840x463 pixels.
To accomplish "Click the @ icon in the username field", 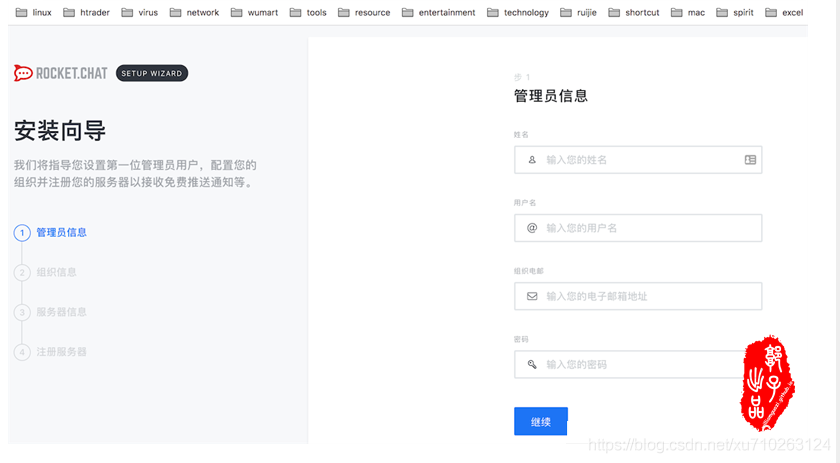I will click(x=532, y=228).
